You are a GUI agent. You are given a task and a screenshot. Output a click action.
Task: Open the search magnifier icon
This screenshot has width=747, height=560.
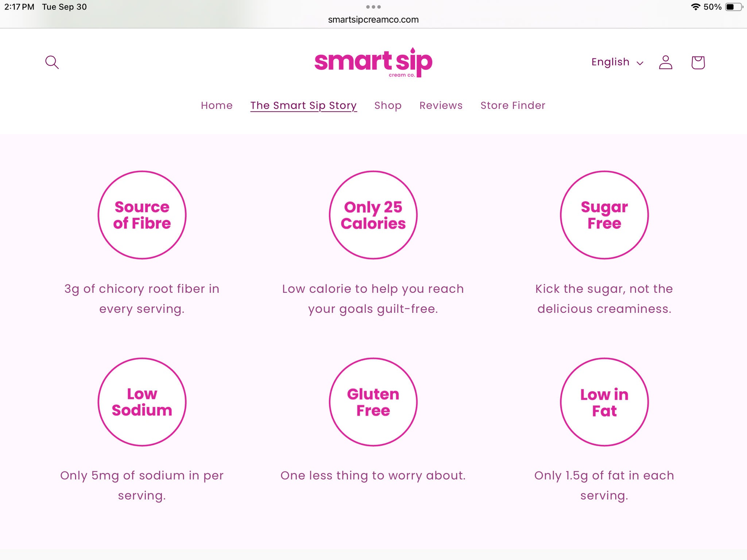pos(52,62)
